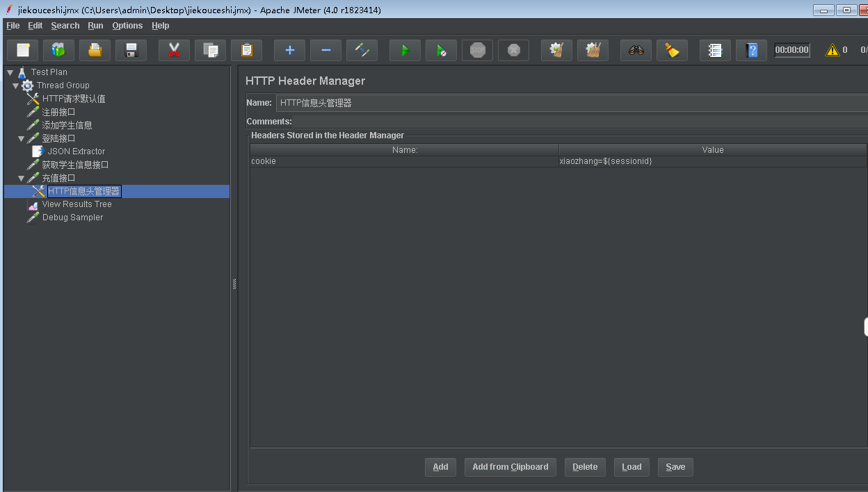Click the JSON Extractor document icon

[x=38, y=151]
